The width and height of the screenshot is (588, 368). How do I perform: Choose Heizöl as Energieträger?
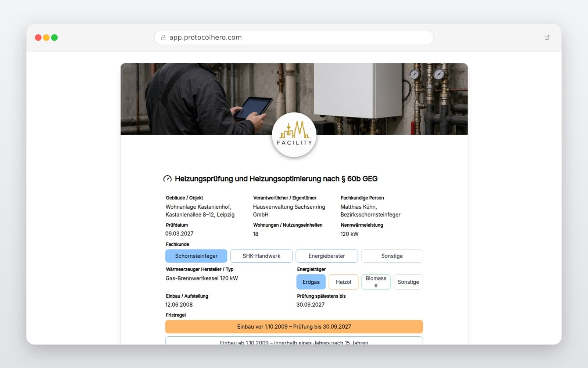coord(343,282)
